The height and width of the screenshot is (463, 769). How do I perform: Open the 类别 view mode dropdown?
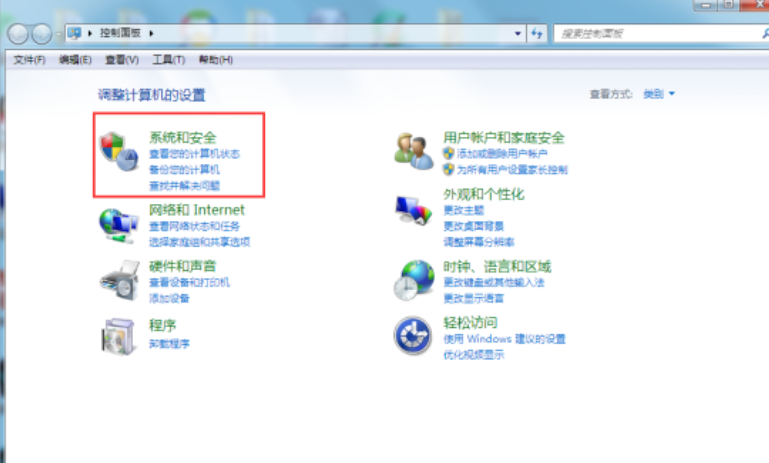[659, 94]
